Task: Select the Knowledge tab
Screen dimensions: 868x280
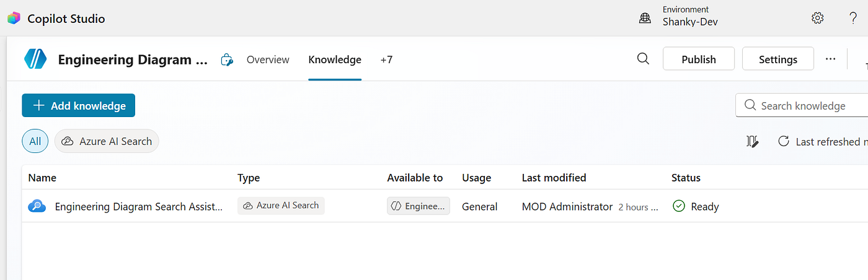Action: (x=335, y=59)
